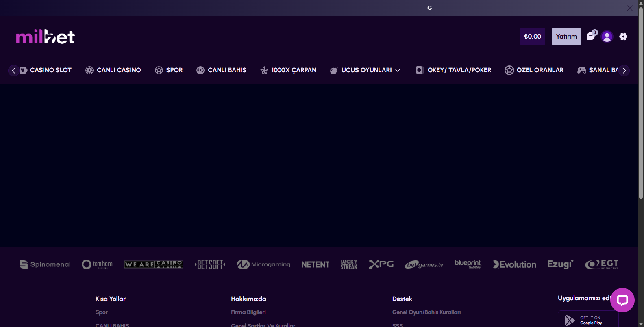The width and height of the screenshot is (644, 327).
Task: Click the Kısa Yollar footer heading
Action: [x=111, y=299]
